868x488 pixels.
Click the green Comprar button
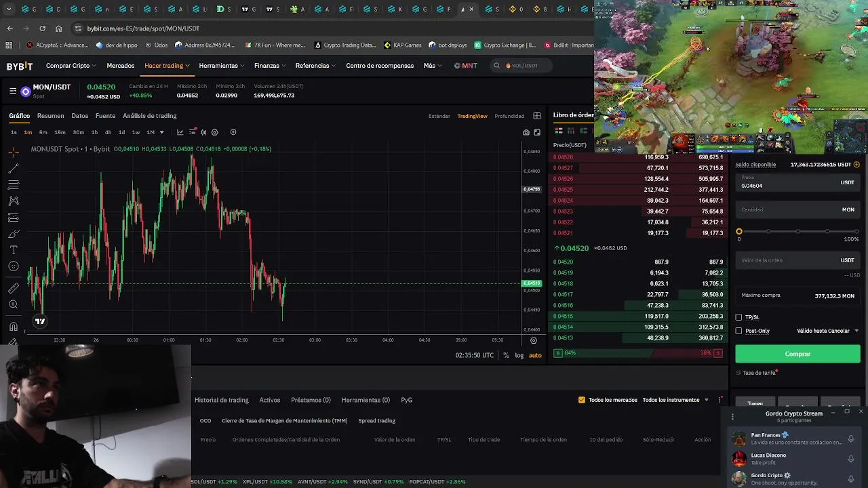pyautogui.click(x=797, y=354)
